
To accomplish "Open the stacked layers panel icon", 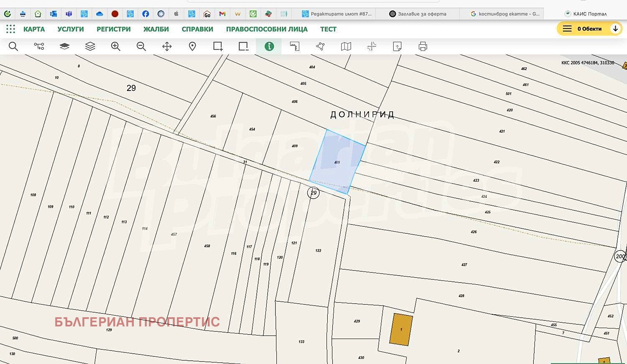I will 90,46.
